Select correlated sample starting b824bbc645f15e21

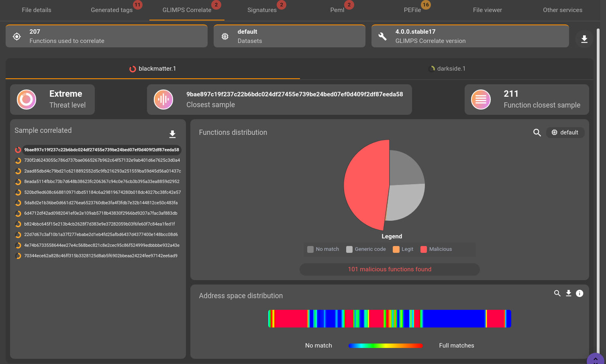[100, 224]
